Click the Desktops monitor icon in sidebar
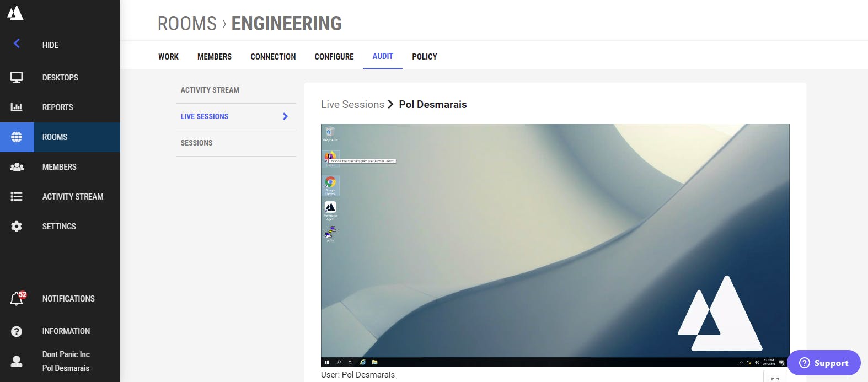 (x=17, y=78)
